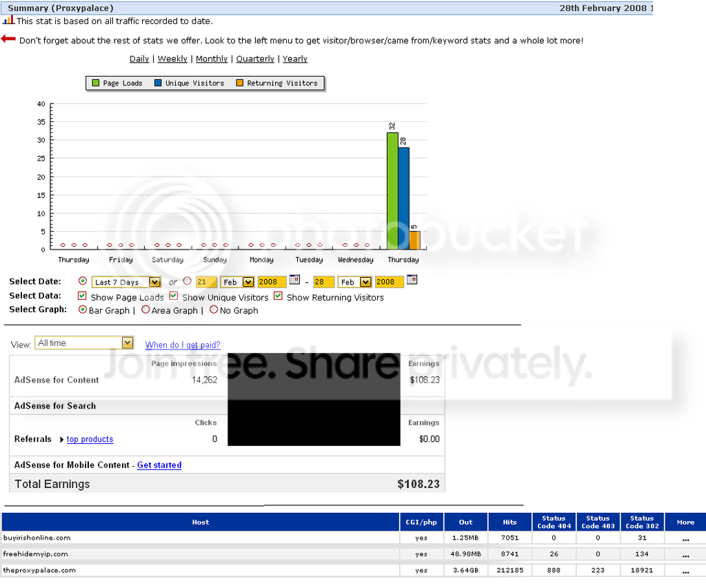This screenshot has height=588, width=706.
Task: Switch to Monthly stats view
Action: 212,59
